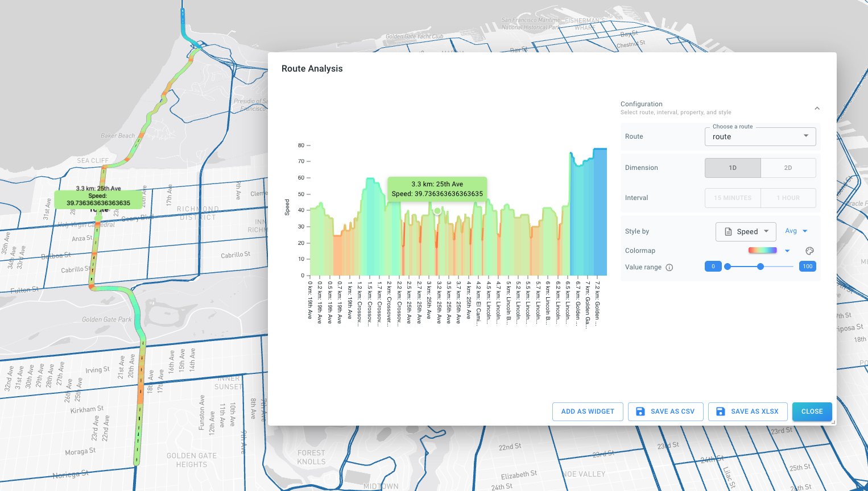Click floppy disk icon on Save as CSV
Screen dimensions: 868x491
(x=640, y=411)
